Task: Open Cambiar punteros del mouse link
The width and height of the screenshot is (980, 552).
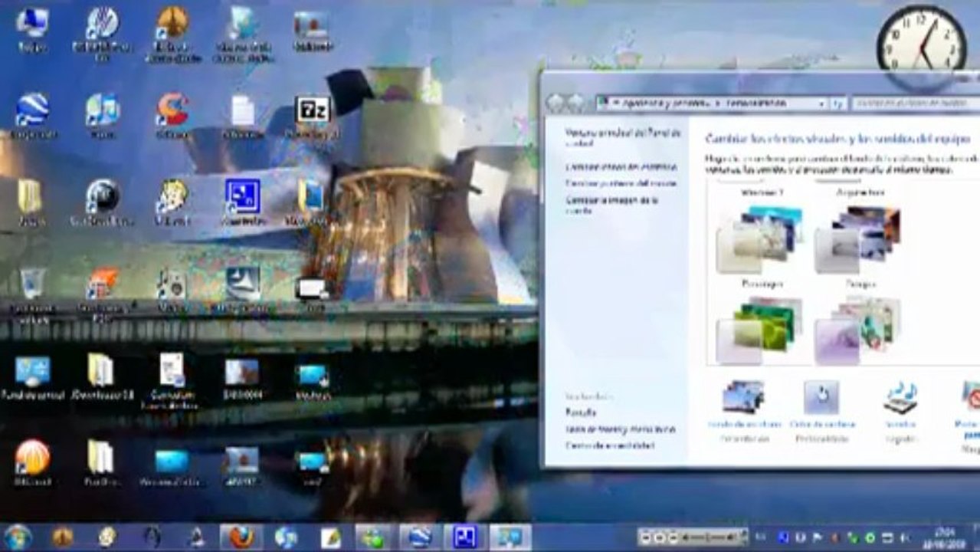Action: pos(621,183)
